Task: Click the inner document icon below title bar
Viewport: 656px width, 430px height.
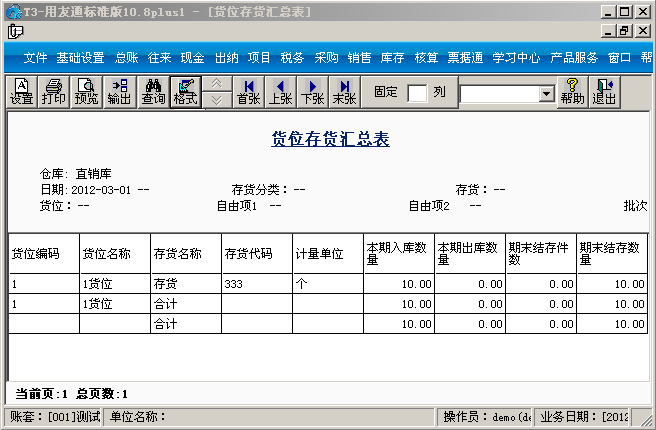Action: click(x=15, y=31)
